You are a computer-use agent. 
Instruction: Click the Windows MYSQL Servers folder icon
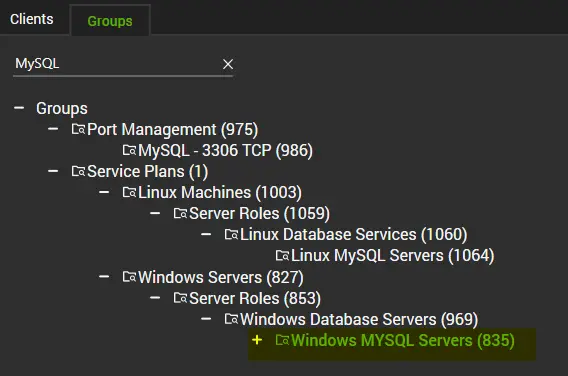(x=283, y=340)
